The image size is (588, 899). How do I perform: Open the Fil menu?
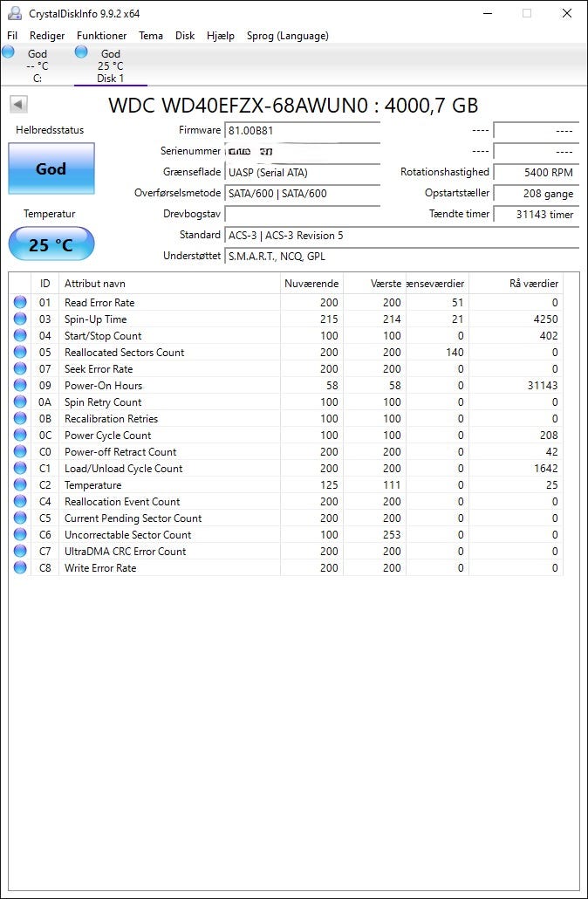pyautogui.click(x=12, y=36)
